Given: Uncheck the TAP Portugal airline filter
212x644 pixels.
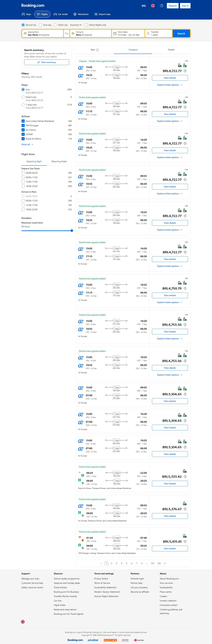Looking at the screenshot, I should pos(23,125).
